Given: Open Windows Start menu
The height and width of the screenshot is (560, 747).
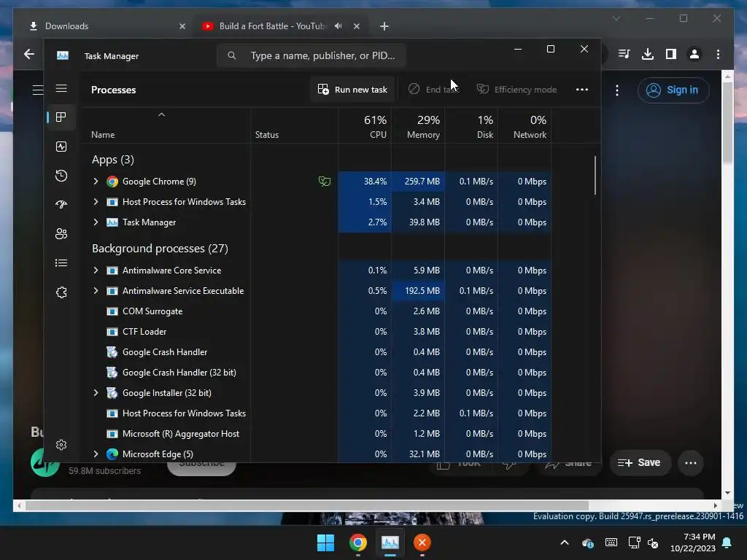Looking at the screenshot, I should point(325,542).
